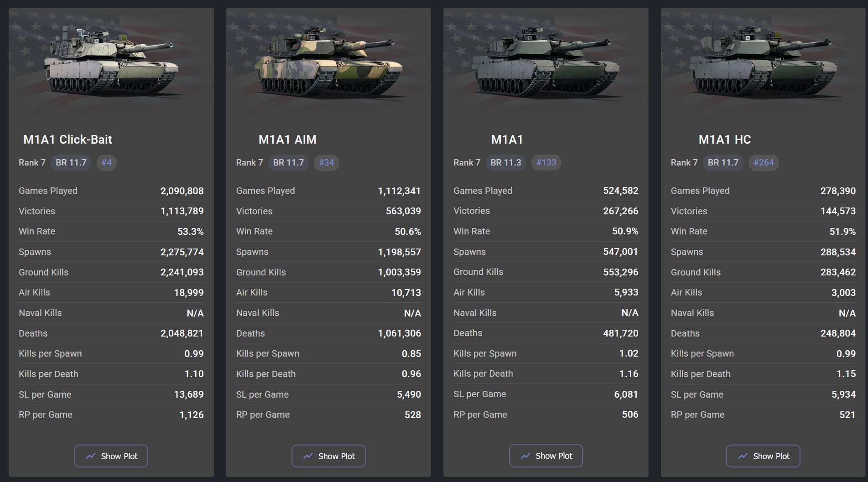Show plot for M1A1 HC
The image size is (868, 482).
point(763,456)
